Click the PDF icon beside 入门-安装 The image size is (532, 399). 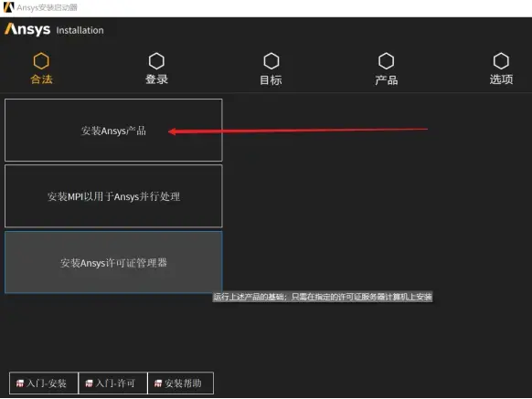[x=20, y=383]
